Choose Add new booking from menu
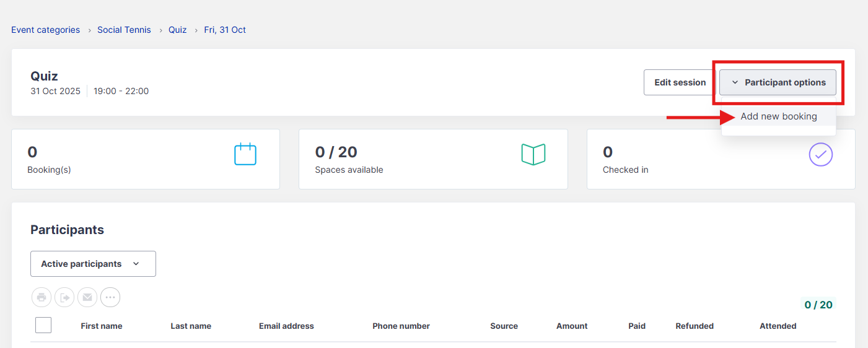The image size is (868, 348). click(778, 116)
